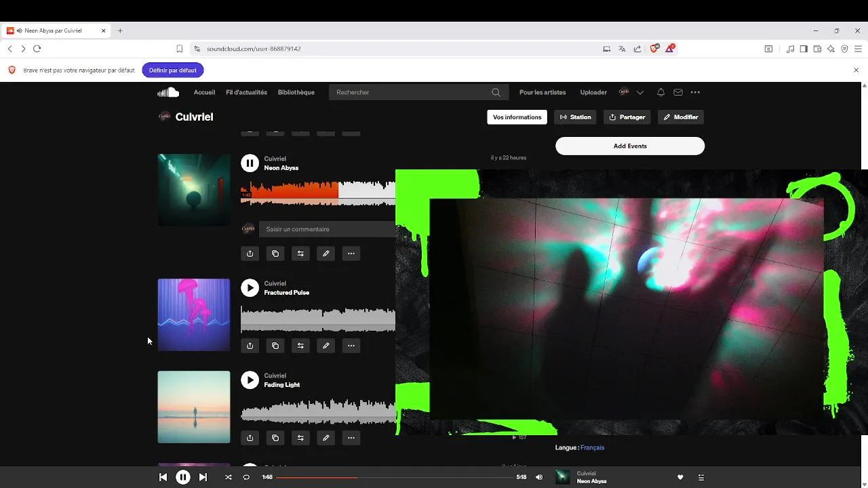Edit the Fractured Pulse track
This screenshot has height=488, width=868.
click(x=325, y=346)
